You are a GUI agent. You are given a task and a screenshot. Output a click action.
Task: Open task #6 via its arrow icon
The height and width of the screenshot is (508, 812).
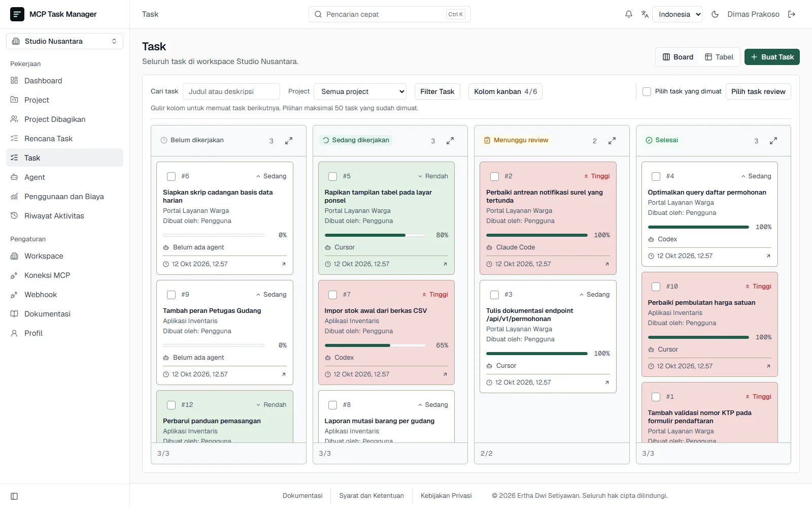tap(284, 264)
